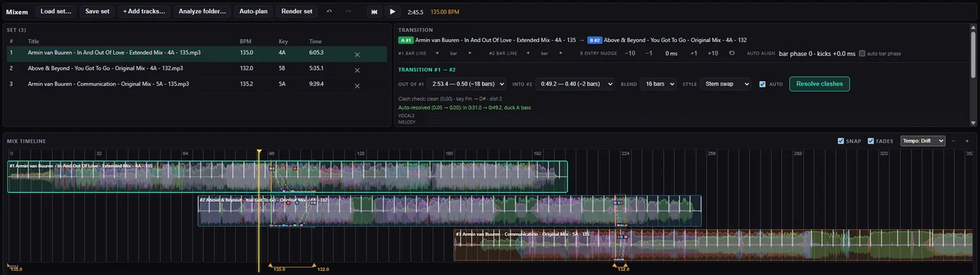The width and height of the screenshot is (980, 275).
Task: Zoom out timeline with minus icon
Action: pos(953,141)
